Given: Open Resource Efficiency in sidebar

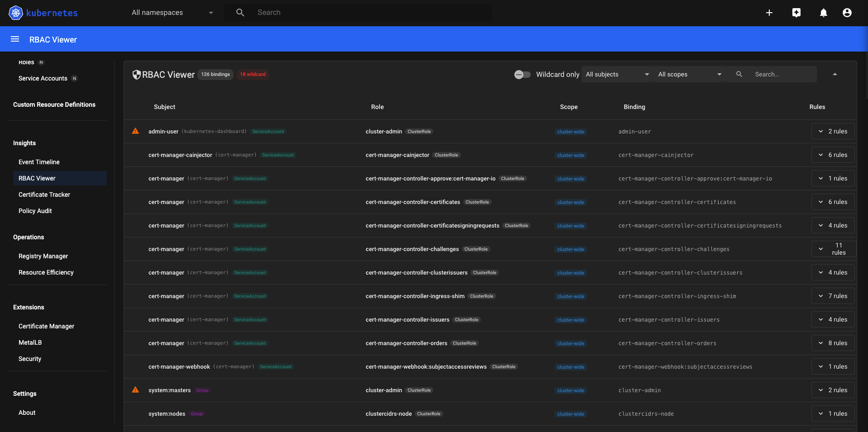Looking at the screenshot, I should pyautogui.click(x=46, y=272).
